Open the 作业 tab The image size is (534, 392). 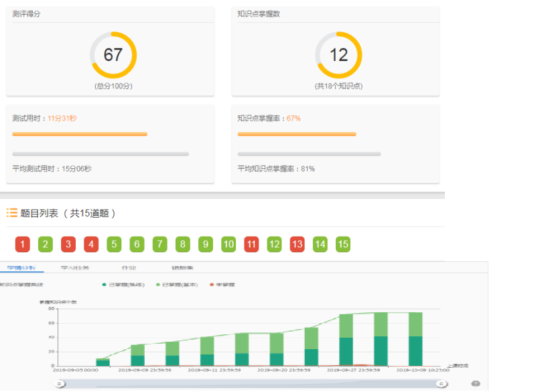pos(129,268)
